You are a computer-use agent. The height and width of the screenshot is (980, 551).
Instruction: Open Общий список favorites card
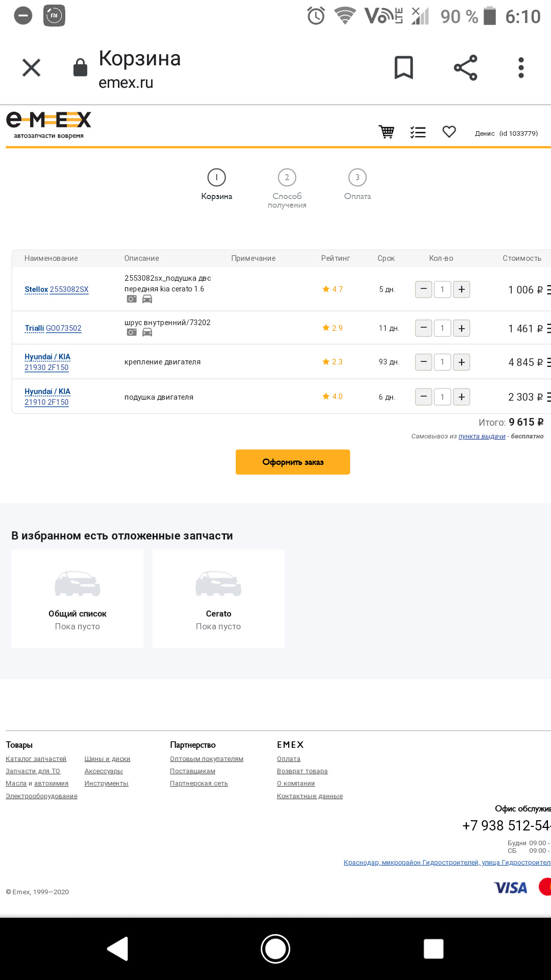(78, 599)
